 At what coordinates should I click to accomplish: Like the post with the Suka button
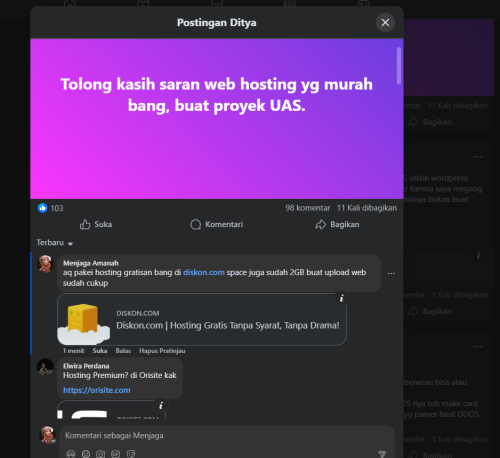(x=96, y=224)
